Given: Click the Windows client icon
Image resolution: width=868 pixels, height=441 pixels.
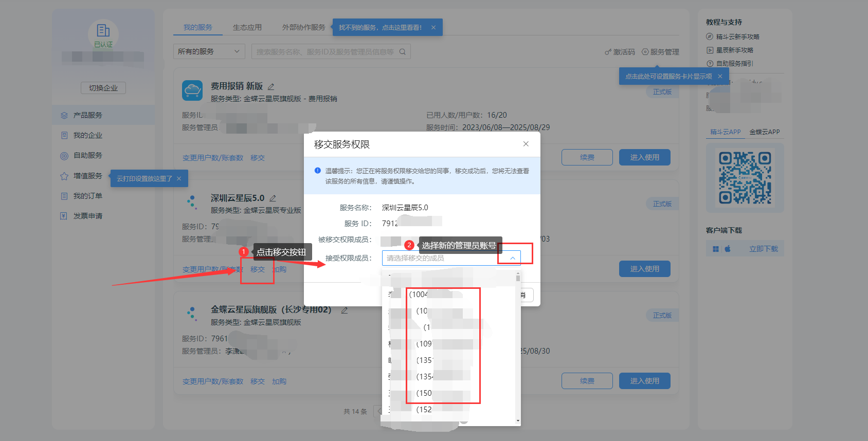Looking at the screenshot, I should pyautogui.click(x=715, y=249).
